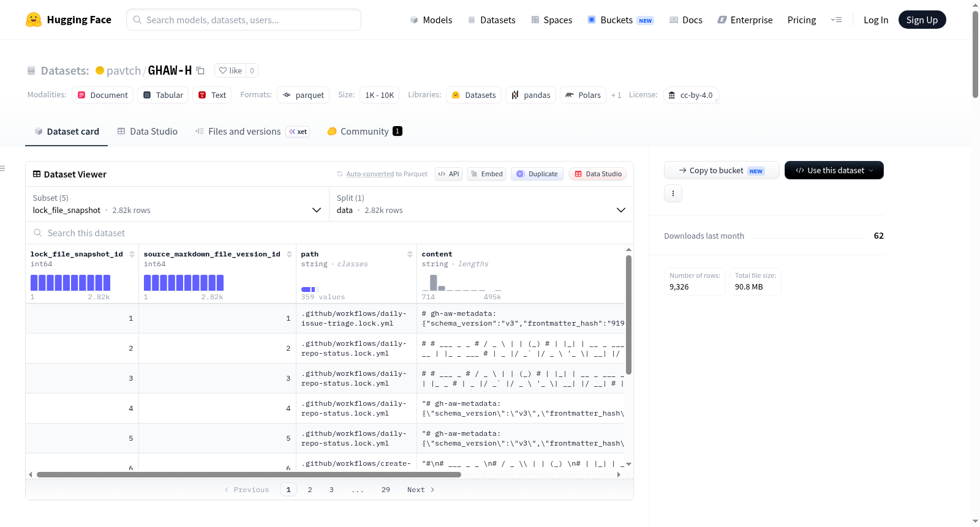
Task: Open Spaces from the navigation bar
Action: 551,20
